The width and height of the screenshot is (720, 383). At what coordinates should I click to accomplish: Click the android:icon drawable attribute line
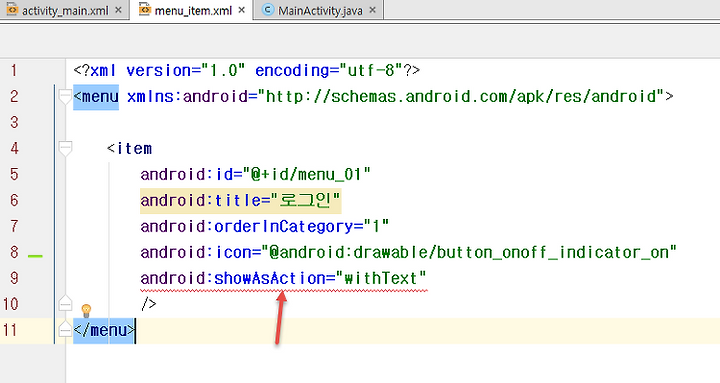click(409, 252)
